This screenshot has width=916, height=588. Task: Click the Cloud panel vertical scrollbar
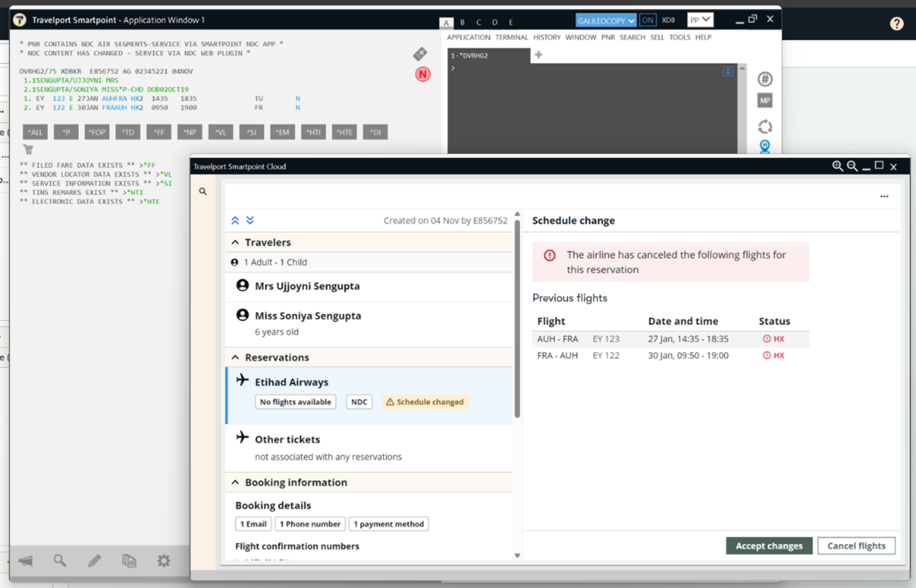517,325
